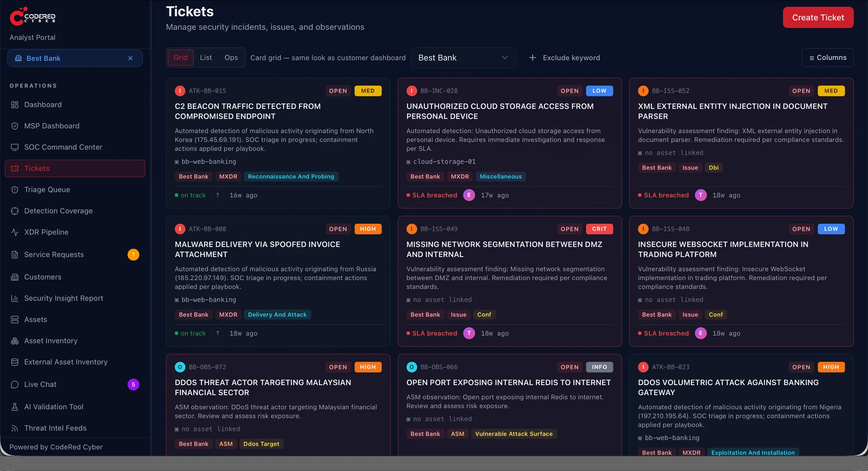The height and width of the screenshot is (471, 868).
Task: Click the Service Requests document icon
Action: 15,255
